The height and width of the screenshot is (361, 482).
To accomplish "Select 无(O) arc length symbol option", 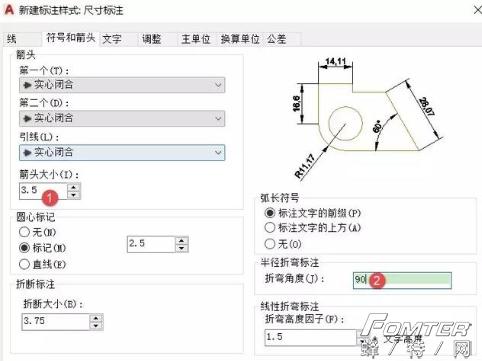I will (x=283, y=244).
